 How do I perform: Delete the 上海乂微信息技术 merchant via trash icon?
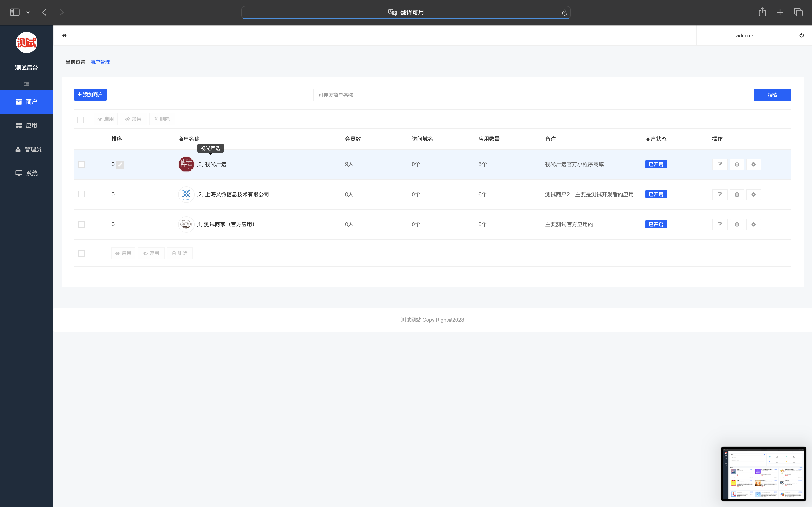pyautogui.click(x=737, y=195)
